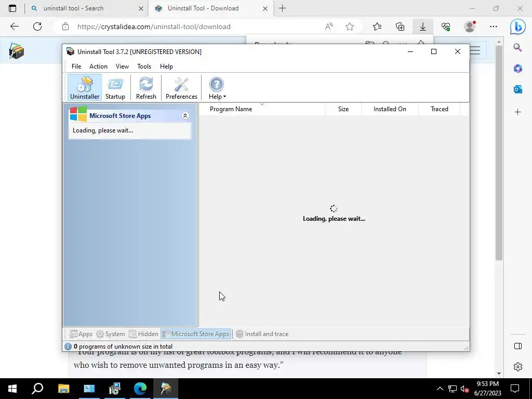This screenshot has height=399, width=532.
Task: Switch to the Apps bottom tab
Action: click(x=81, y=334)
